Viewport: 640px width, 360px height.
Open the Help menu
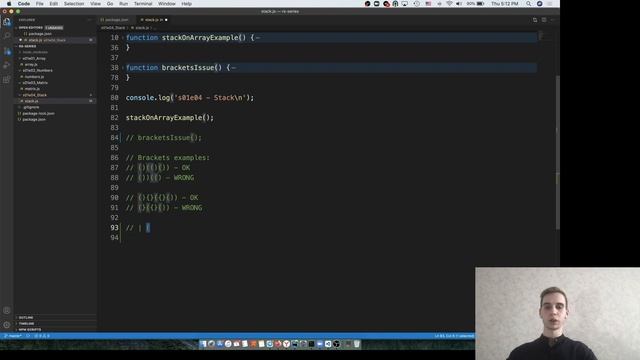coord(187,4)
